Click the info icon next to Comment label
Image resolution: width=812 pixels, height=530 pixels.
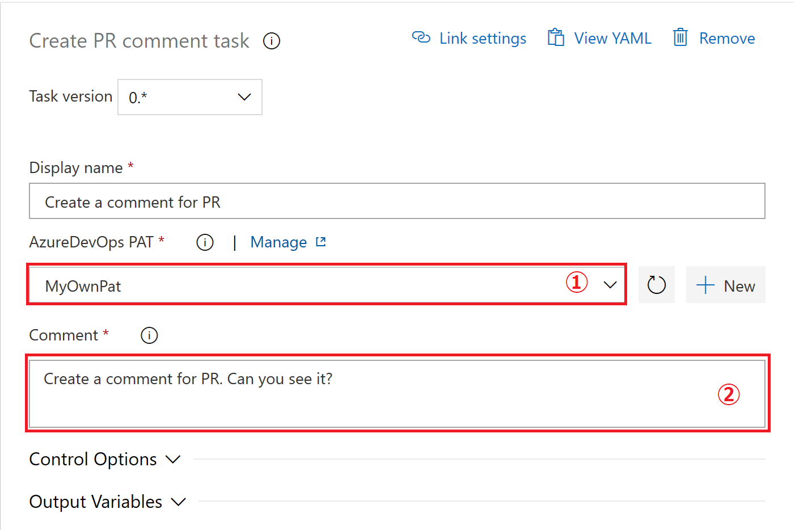(149, 335)
